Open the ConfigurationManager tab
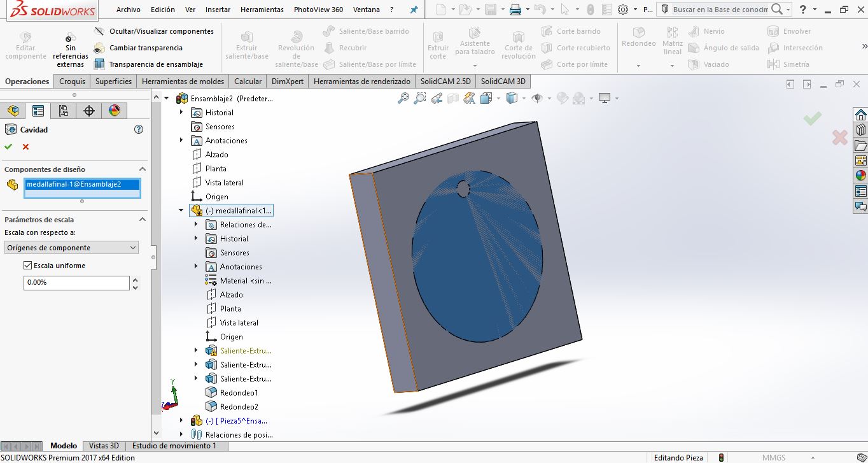868x463 pixels. tap(64, 111)
